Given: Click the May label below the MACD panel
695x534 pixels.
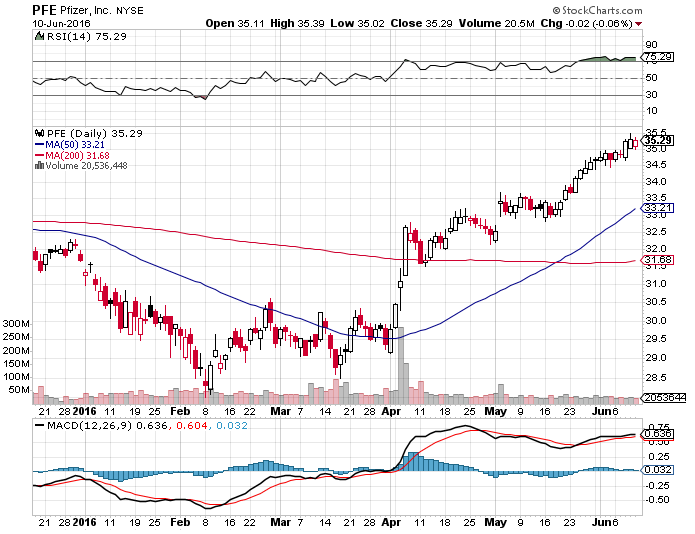Looking at the screenshot, I should [x=496, y=522].
